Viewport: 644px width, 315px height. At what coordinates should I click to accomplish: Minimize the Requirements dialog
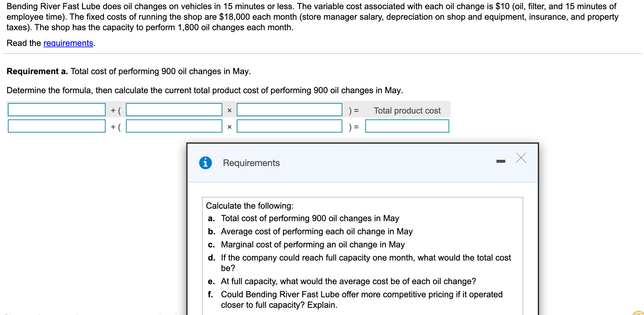pyautogui.click(x=501, y=161)
